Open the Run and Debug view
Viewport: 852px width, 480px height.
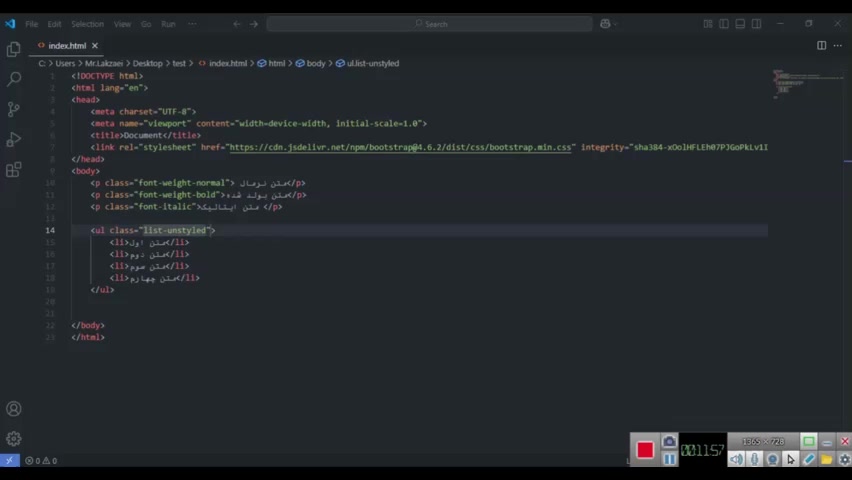pos(14,140)
